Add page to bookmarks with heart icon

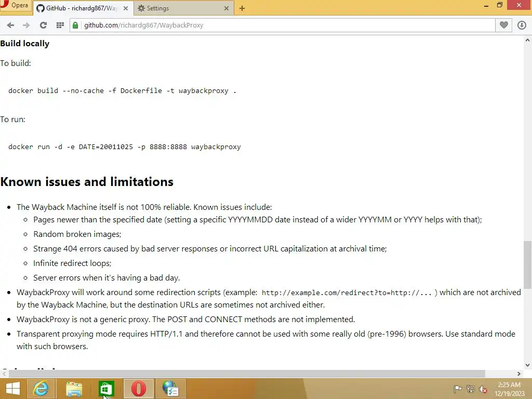pyautogui.click(x=504, y=25)
